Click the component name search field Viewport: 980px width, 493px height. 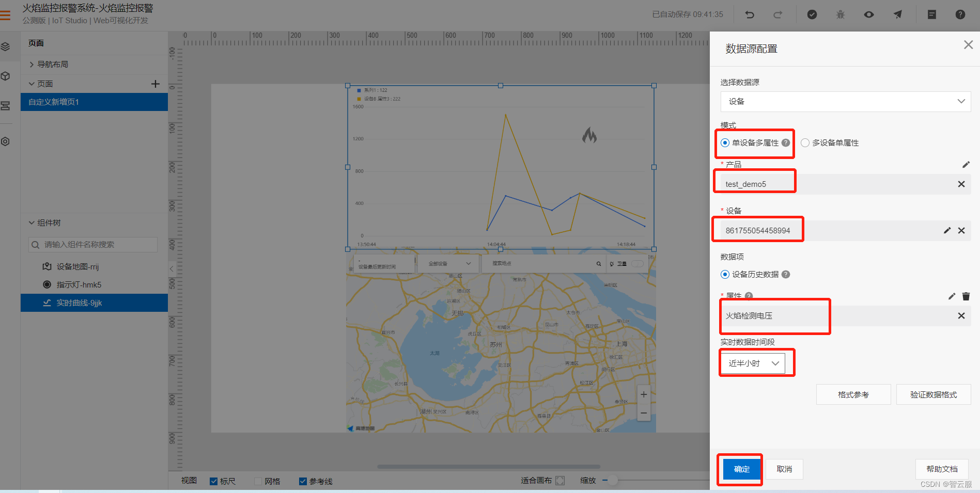click(x=93, y=244)
